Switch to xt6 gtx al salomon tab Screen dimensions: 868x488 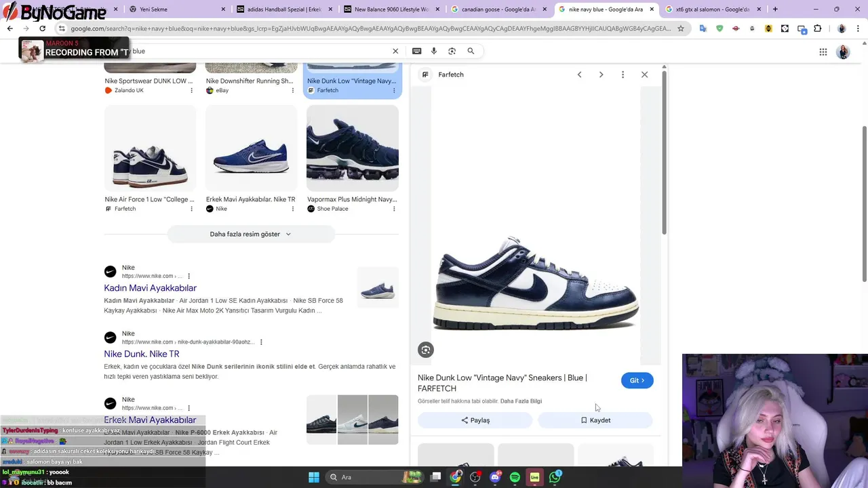pos(712,9)
